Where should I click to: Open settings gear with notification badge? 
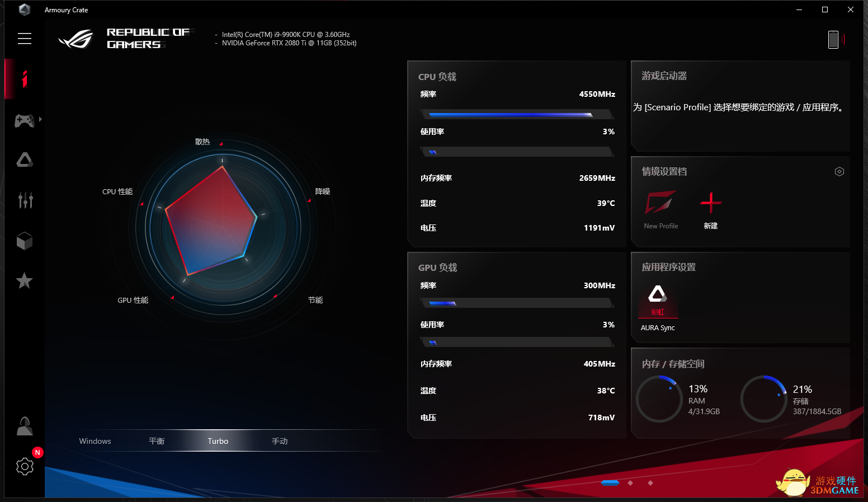click(25, 466)
